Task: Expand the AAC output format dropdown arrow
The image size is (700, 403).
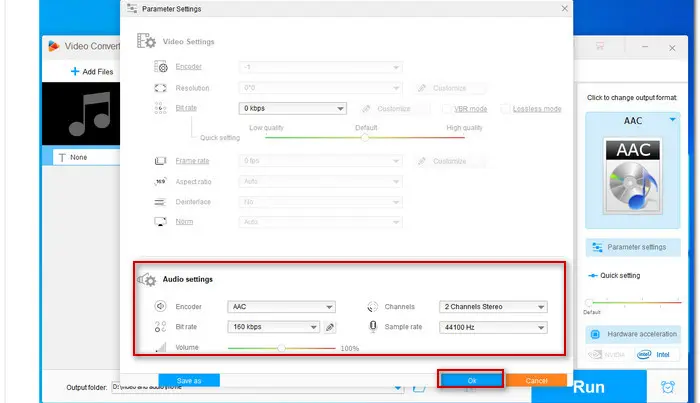Action: pos(672,120)
